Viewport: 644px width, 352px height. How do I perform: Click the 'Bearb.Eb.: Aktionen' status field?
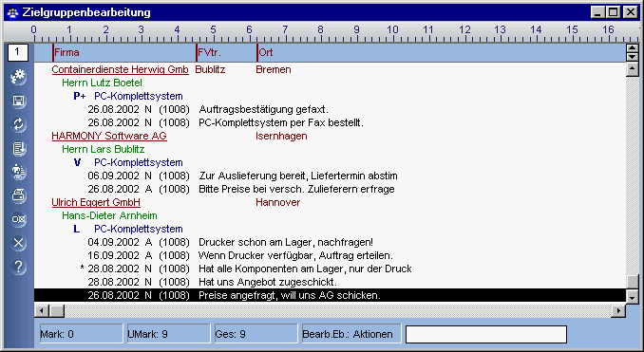tap(351, 334)
